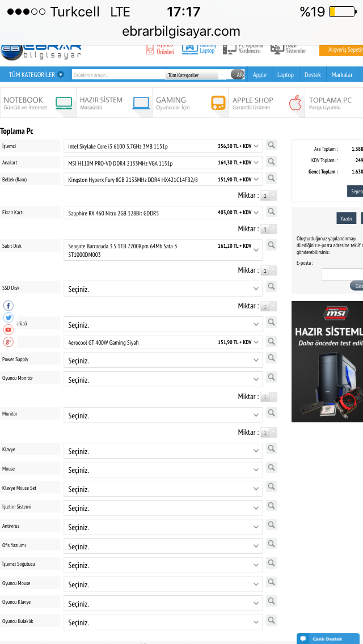Click magnifier beside Ekran Kartı row

[271, 211]
